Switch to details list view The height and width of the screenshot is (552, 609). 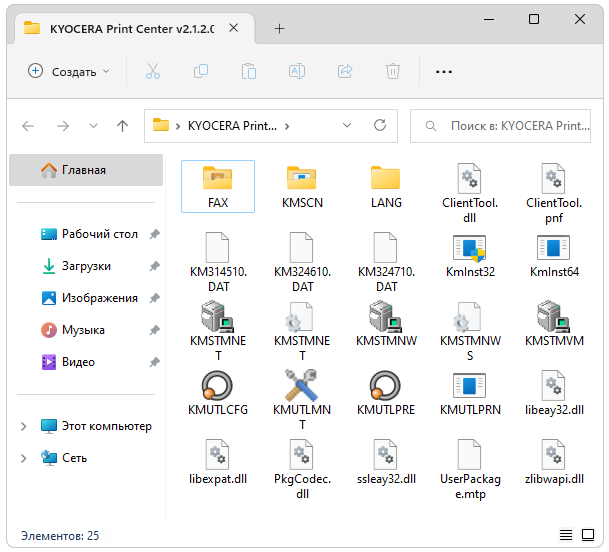point(566,535)
